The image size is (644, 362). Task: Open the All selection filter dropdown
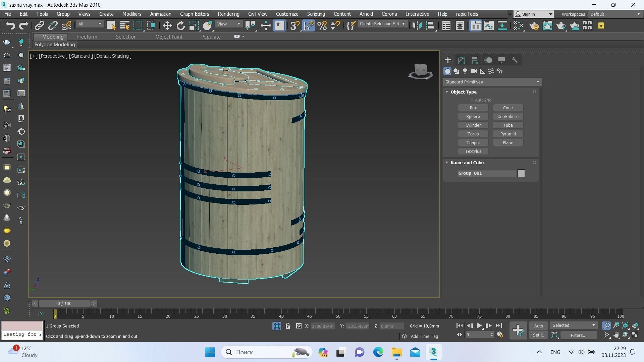[x=90, y=24]
